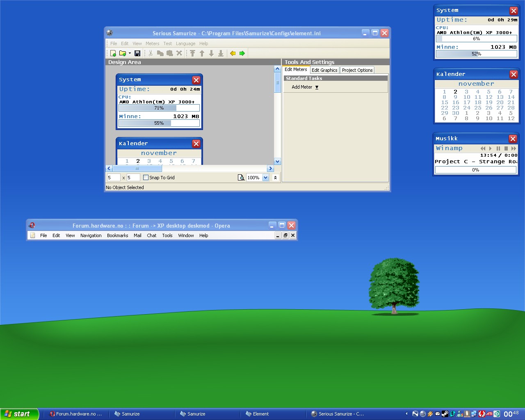Click the Copy icon in Samurize toolbar
This screenshot has width=525, height=420.
(x=160, y=53)
